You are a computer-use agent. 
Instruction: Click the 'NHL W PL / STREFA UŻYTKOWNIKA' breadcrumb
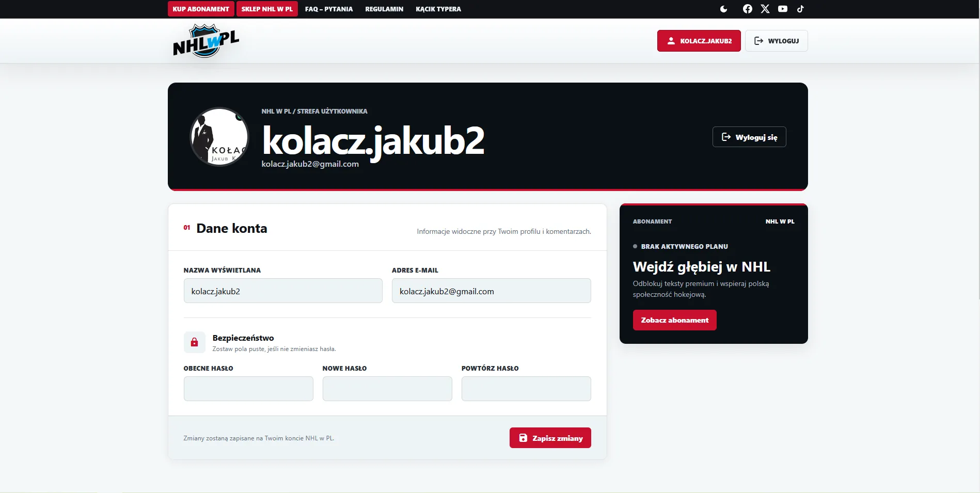pos(314,111)
